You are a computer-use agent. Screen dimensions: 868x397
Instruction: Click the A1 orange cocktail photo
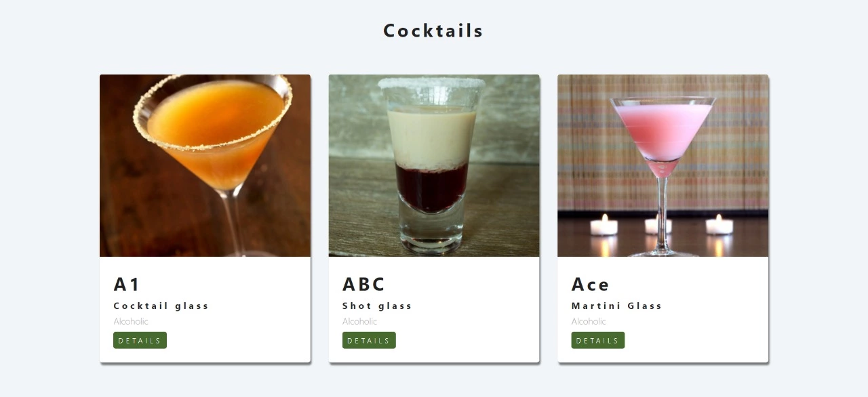205,165
